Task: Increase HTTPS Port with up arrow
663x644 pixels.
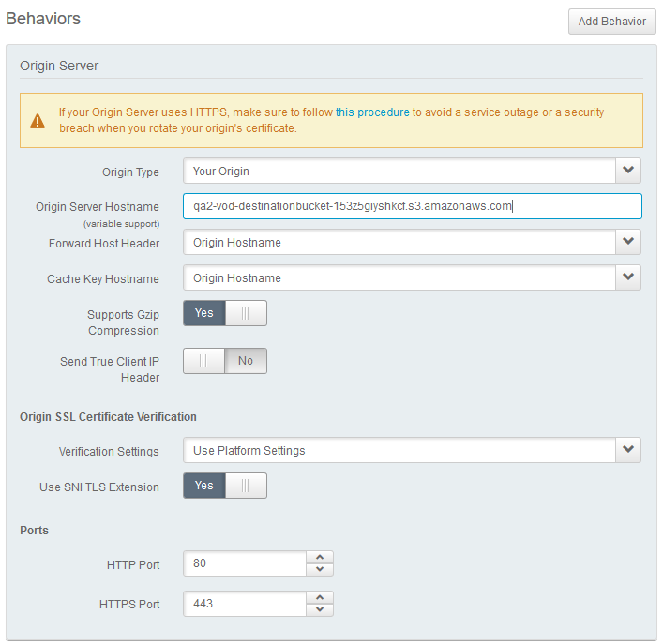Action: coord(321,597)
